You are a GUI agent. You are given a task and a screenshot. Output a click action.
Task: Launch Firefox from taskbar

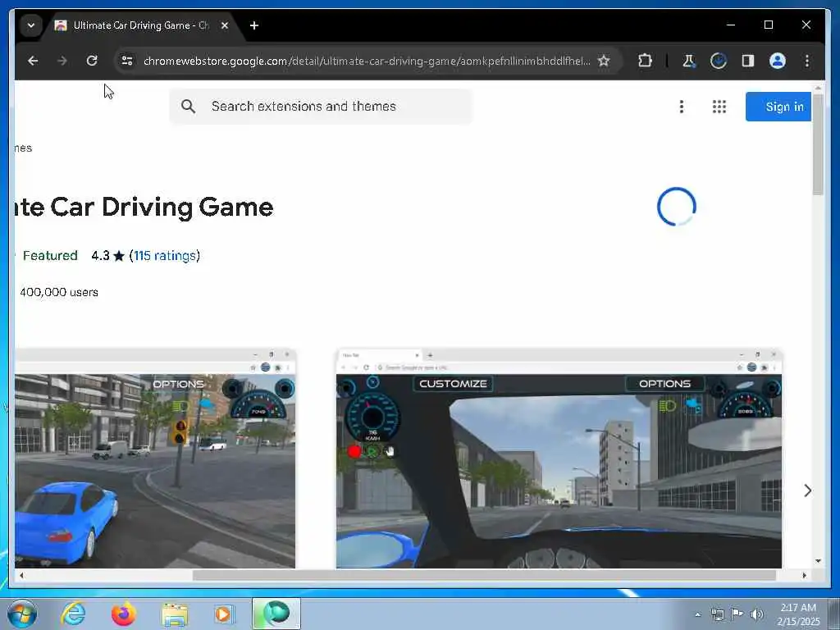(x=123, y=614)
